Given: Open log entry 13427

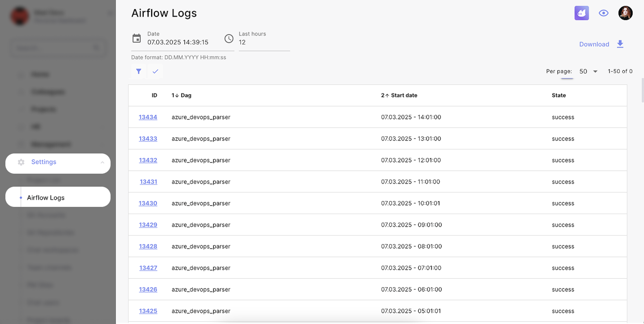Looking at the screenshot, I should tap(148, 268).
